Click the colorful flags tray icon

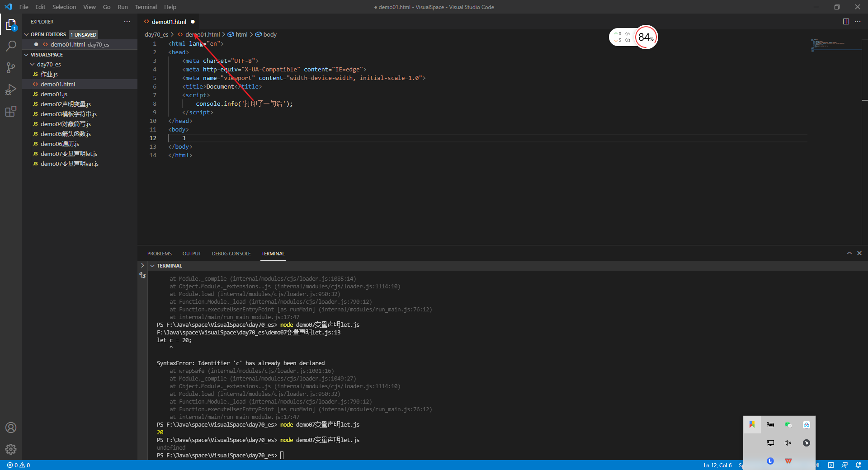(x=752, y=425)
